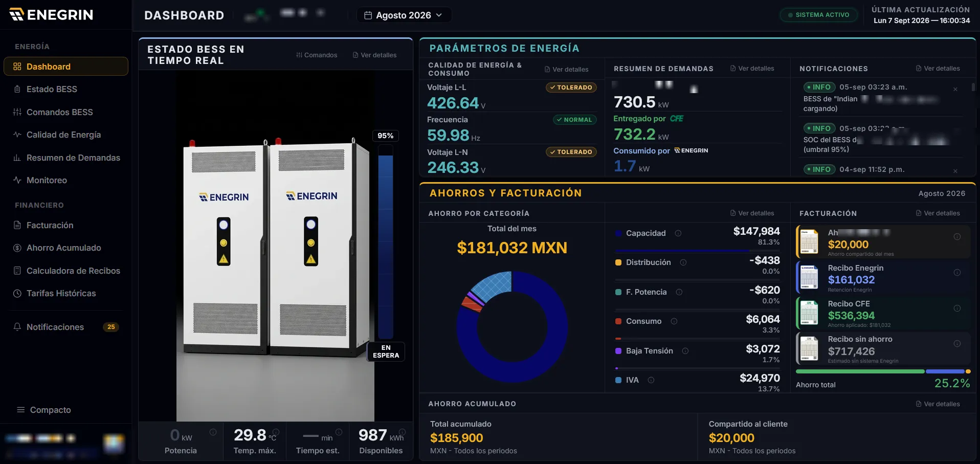Dismiss the 04-sep 11:52 p.m. notification

point(955,171)
